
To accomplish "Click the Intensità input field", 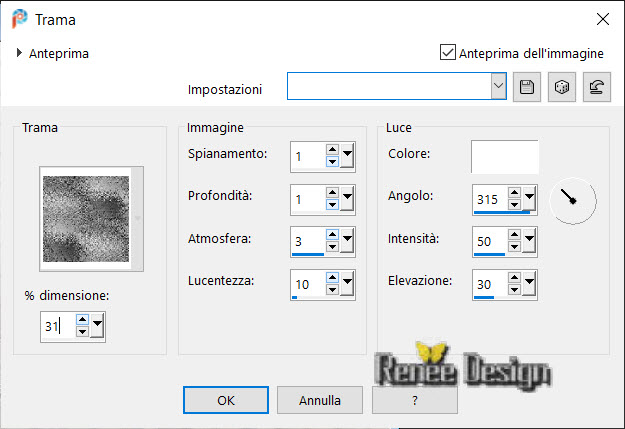I will (490, 241).
